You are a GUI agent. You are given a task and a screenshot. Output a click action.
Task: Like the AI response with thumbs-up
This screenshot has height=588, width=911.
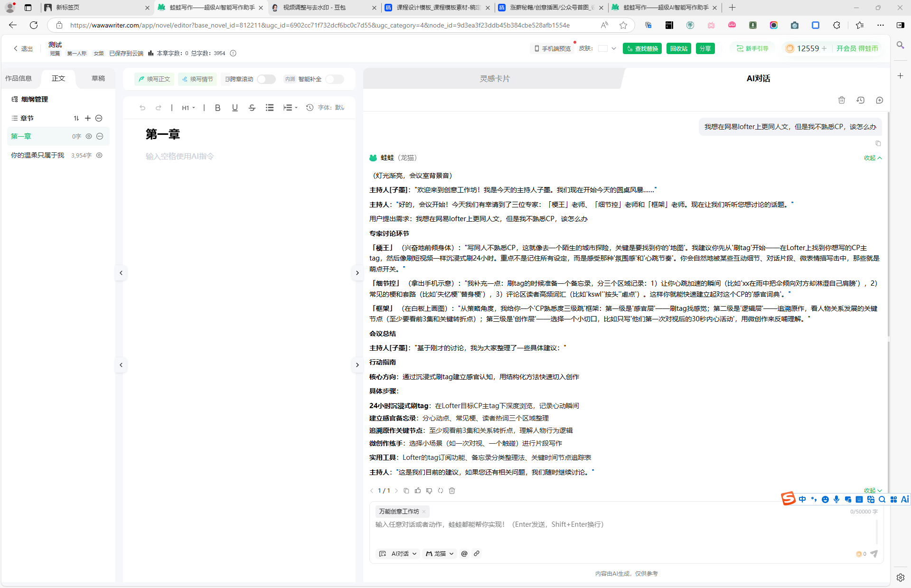(418, 491)
